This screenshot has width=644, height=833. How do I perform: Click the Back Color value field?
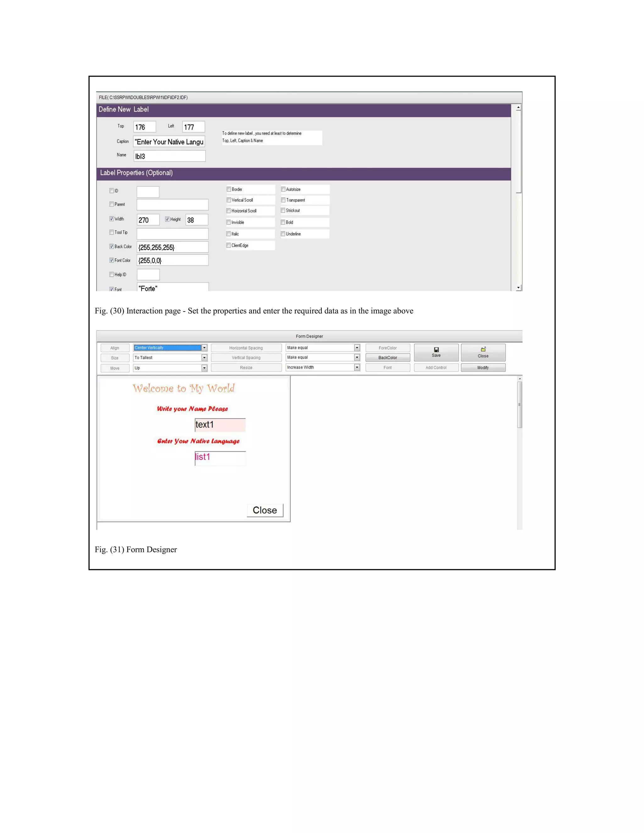point(172,247)
